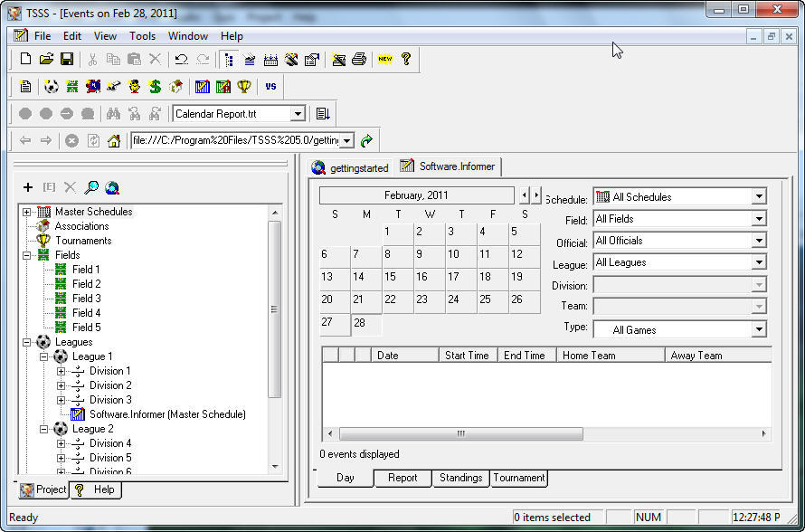
Task: Open a new document via toolbar icon
Action: click(27, 59)
